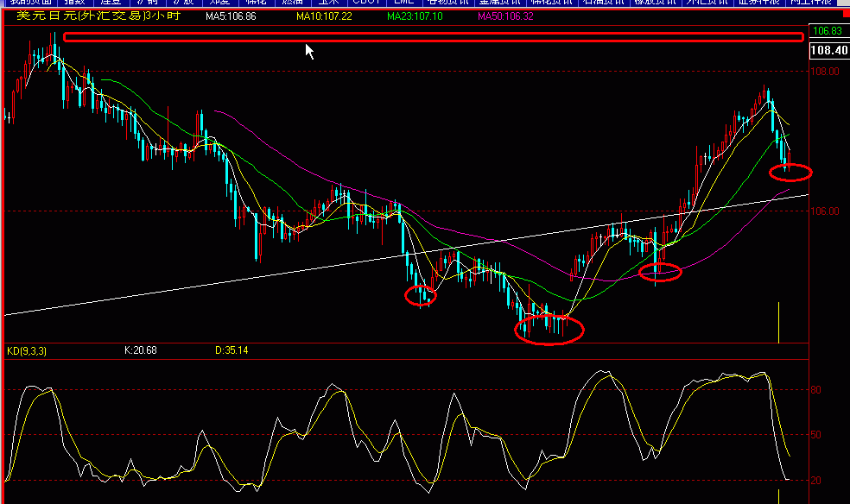This screenshot has height=504, width=850.
Task: Open the 指数 tab
Action: pyautogui.click(x=74, y=3)
